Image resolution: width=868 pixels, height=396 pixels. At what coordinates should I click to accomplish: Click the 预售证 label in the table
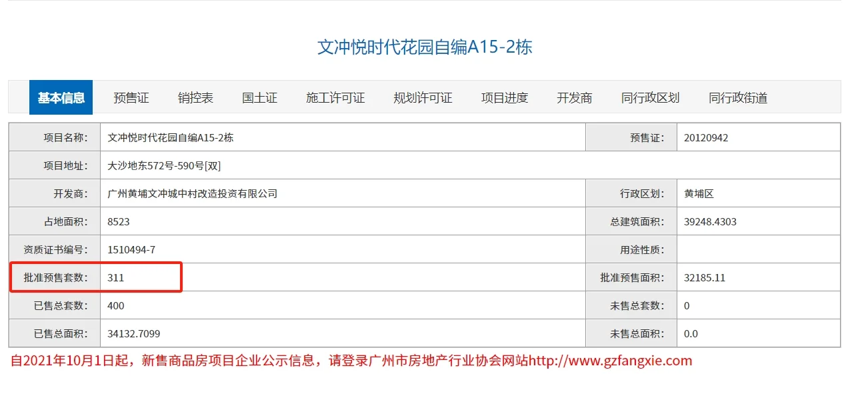648,138
